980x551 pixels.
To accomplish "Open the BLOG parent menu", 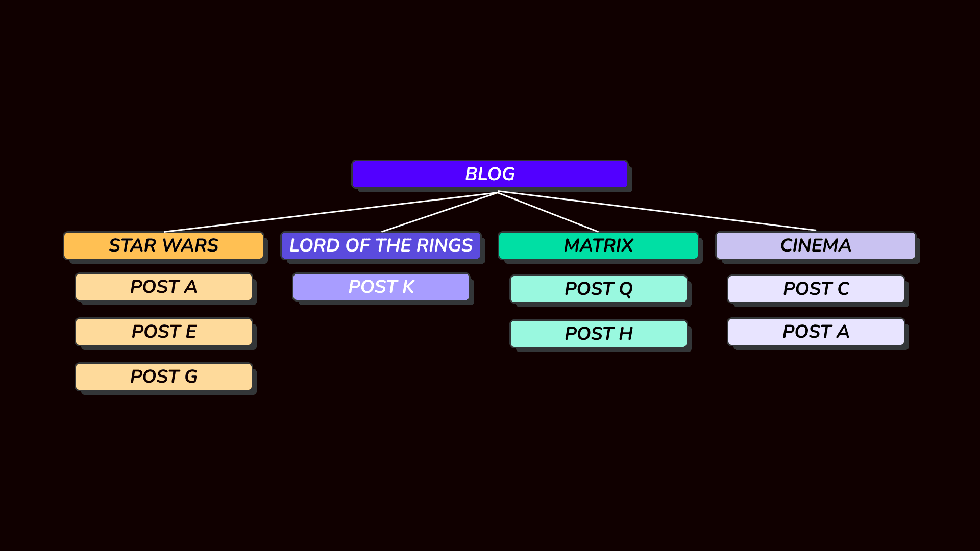I will tap(489, 175).
